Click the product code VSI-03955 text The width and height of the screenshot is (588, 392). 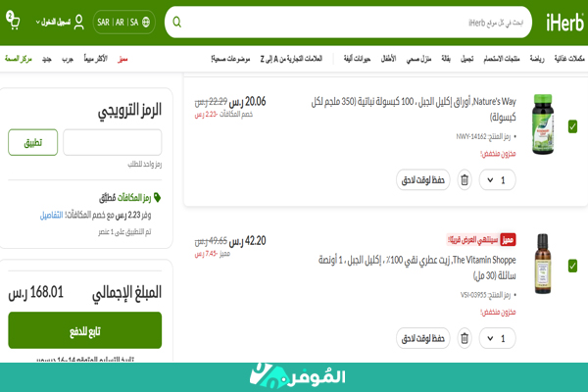click(x=486, y=295)
